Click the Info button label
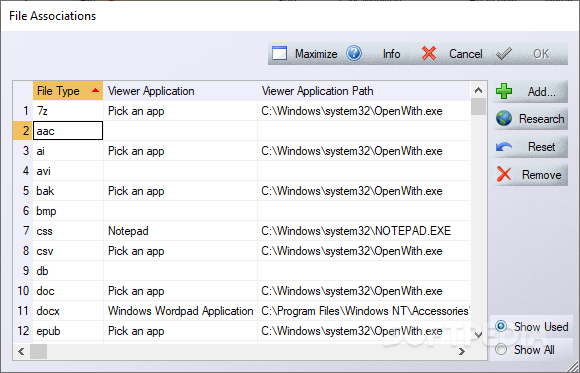This screenshot has height=373, width=580. tap(391, 54)
